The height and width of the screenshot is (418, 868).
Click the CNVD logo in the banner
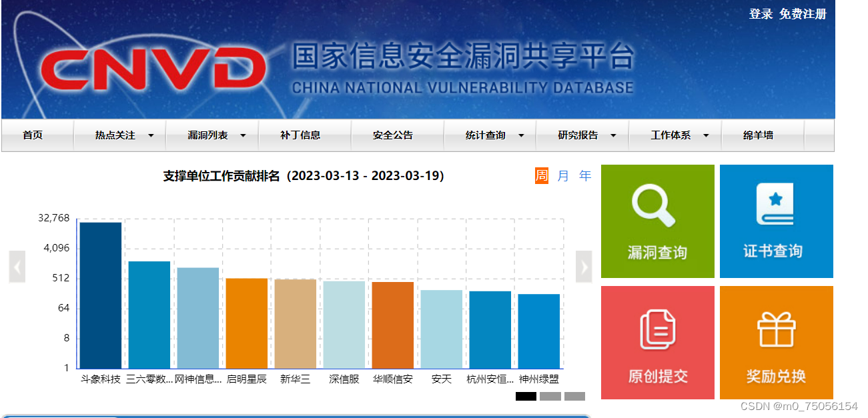coord(153,69)
